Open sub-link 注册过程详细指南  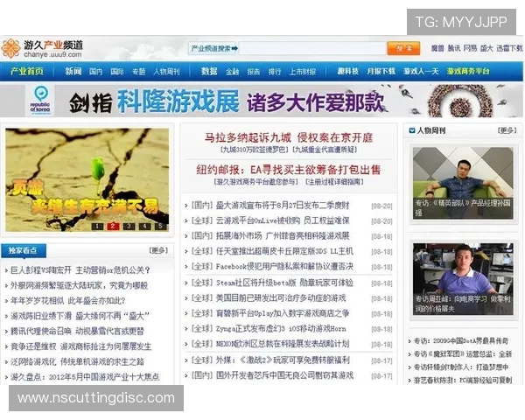(334, 182)
